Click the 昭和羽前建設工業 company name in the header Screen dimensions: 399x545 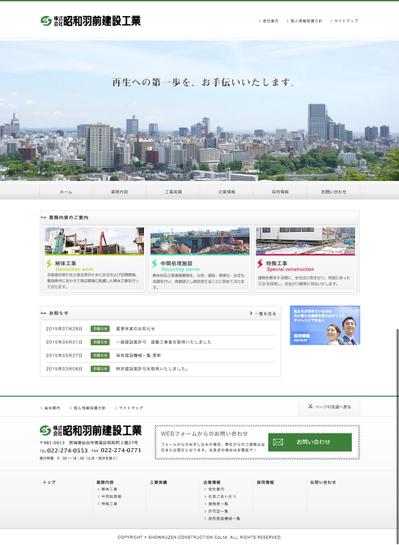coord(102,21)
